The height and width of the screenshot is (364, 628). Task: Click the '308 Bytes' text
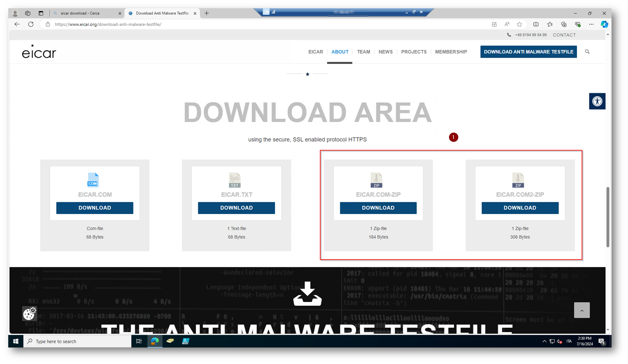click(520, 237)
